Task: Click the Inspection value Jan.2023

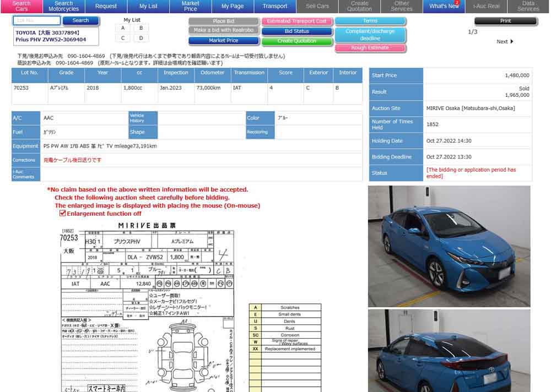Action: [171, 88]
